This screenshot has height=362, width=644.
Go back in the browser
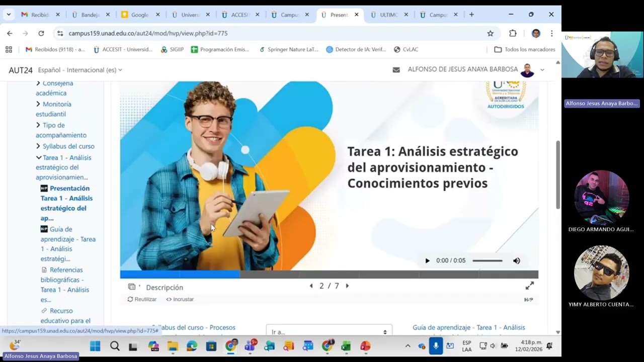[x=10, y=33]
